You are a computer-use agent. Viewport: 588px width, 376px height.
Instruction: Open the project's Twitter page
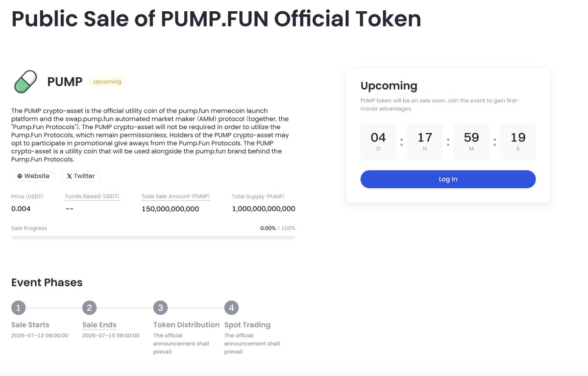[x=81, y=176]
